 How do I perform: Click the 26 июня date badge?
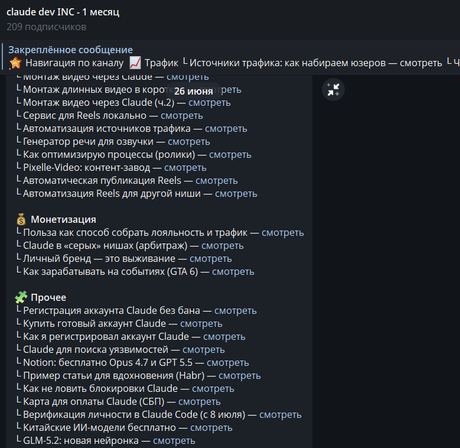(x=193, y=91)
